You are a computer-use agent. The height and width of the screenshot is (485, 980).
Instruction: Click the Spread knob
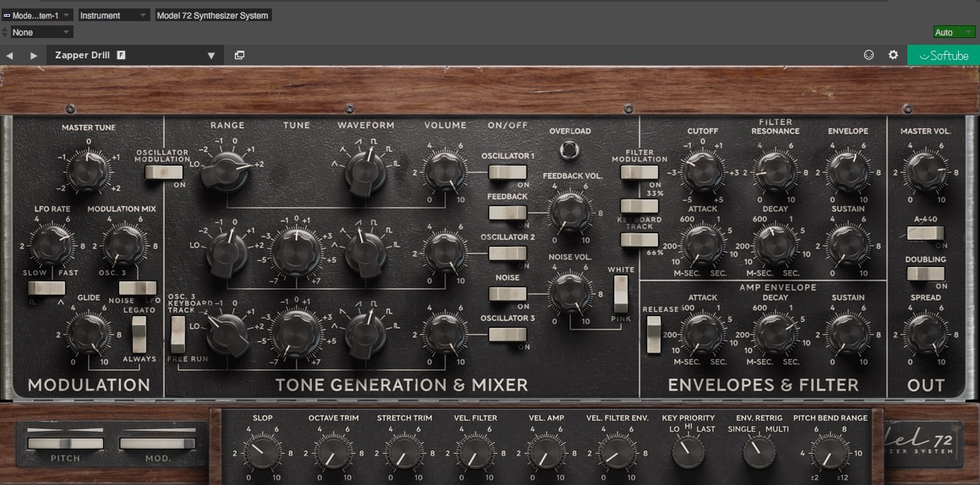tap(926, 335)
